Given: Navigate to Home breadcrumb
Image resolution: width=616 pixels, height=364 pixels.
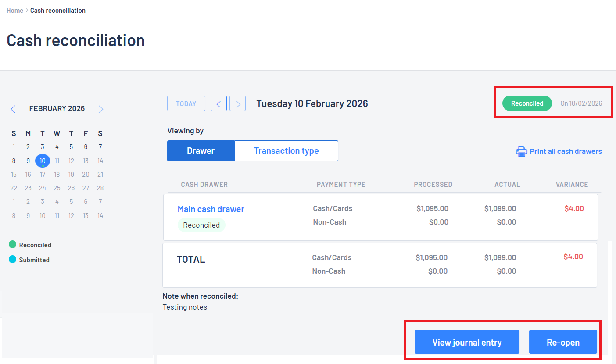Looking at the screenshot, I should pyautogui.click(x=15, y=11).
